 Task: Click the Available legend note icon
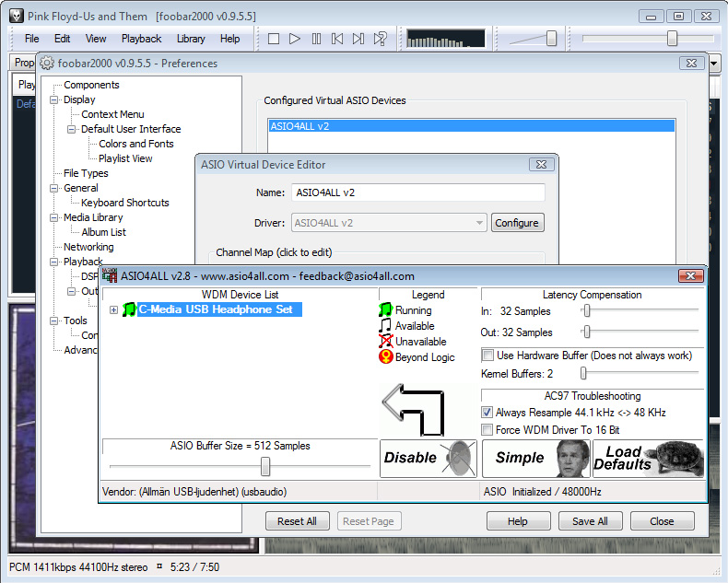[x=385, y=325]
